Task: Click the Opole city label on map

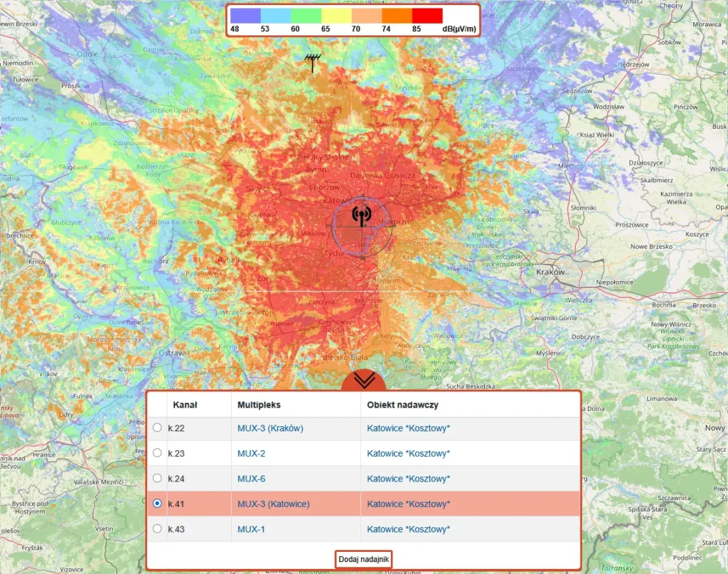Action: pos(87,54)
